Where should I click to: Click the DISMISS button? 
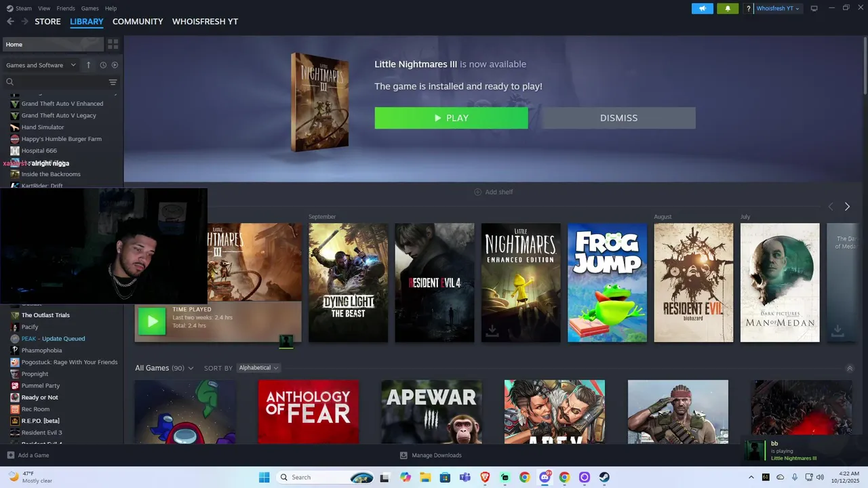(x=618, y=118)
